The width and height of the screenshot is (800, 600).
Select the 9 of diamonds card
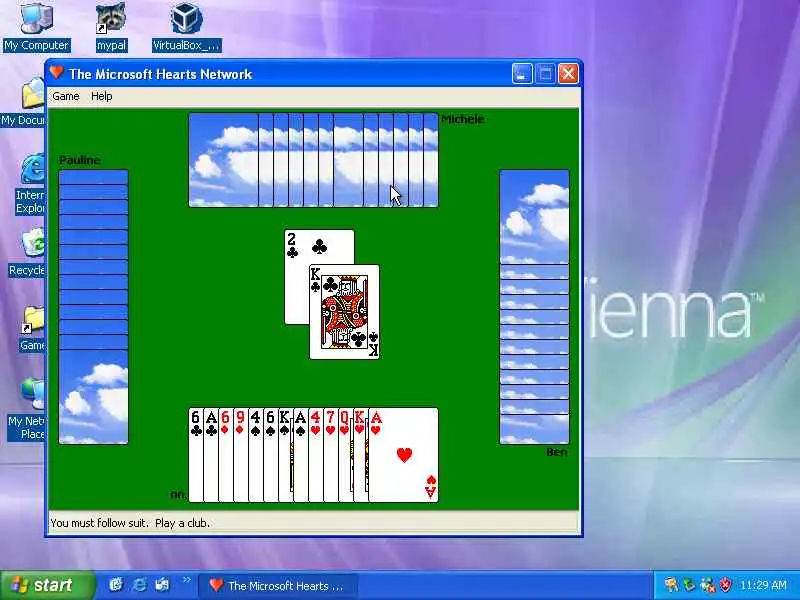point(240,455)
